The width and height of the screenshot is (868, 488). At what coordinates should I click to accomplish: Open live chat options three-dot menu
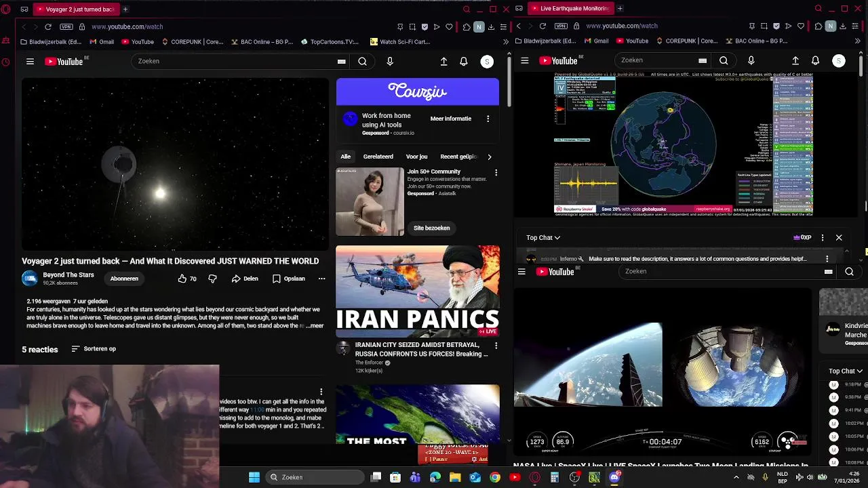[x=823, y=238]
